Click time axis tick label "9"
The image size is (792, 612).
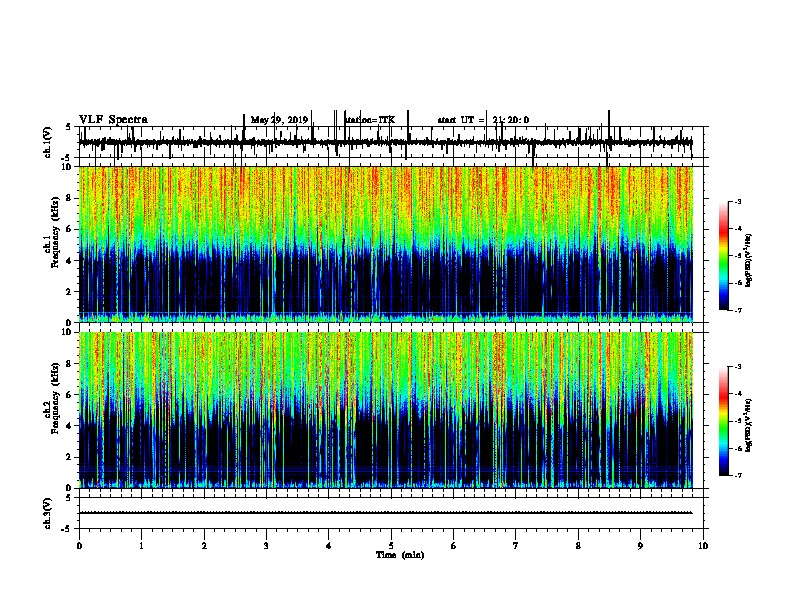click(x=640, y=546)
